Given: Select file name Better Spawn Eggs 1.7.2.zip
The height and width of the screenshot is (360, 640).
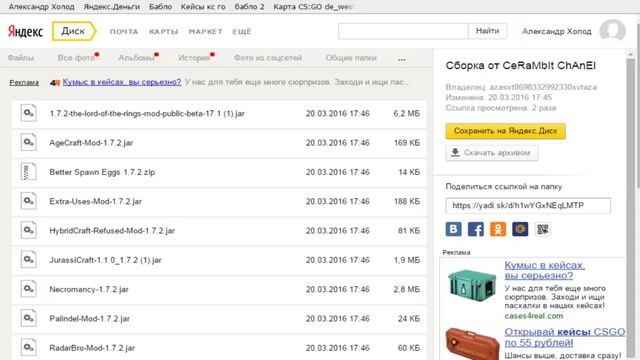Looking at the screenshot, I should pyautogui.click(x=102, y=172).
